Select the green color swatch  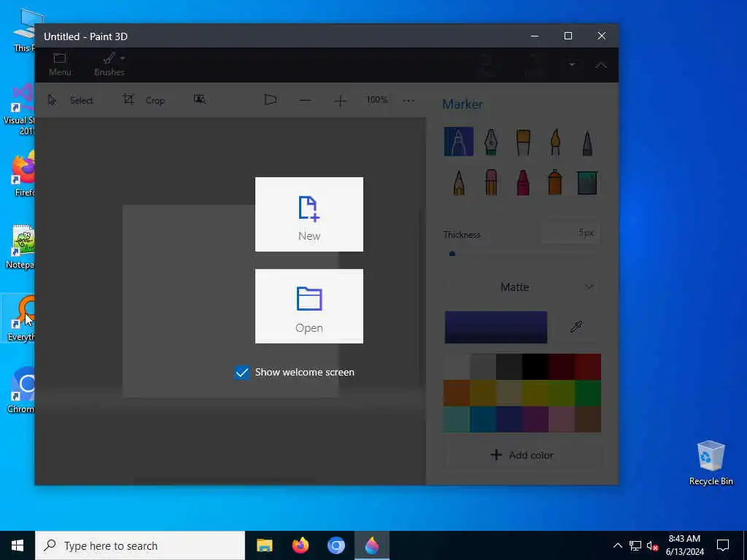point(588,393)
